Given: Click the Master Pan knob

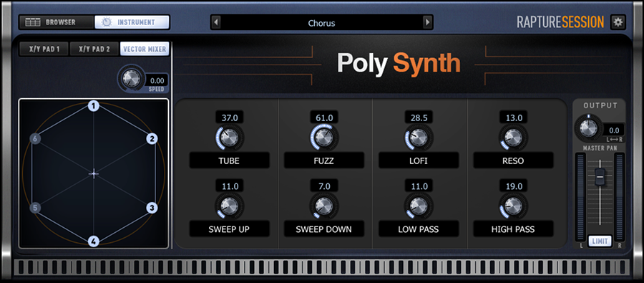Looking at the screenshot, I should pyautogui.click(x=588, y=128).
